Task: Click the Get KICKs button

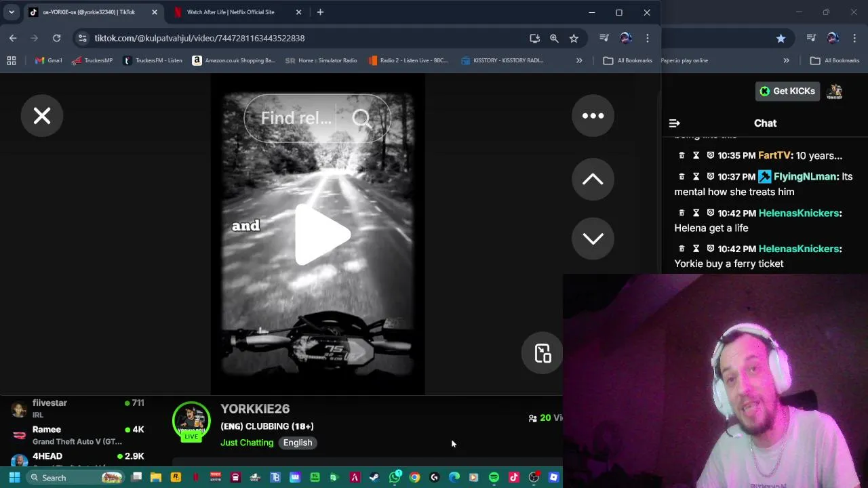Action: tap(787, 91)
